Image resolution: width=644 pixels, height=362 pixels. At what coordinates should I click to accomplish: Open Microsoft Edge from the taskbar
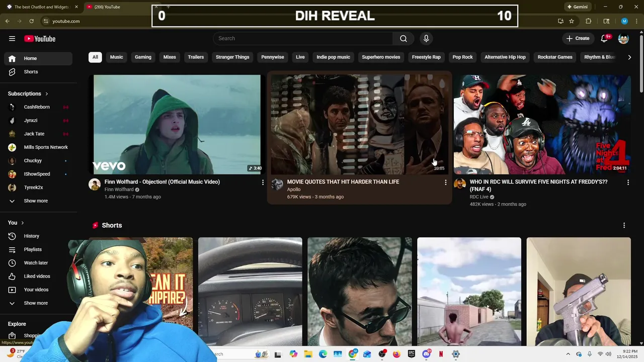click(x=323, y=354)
